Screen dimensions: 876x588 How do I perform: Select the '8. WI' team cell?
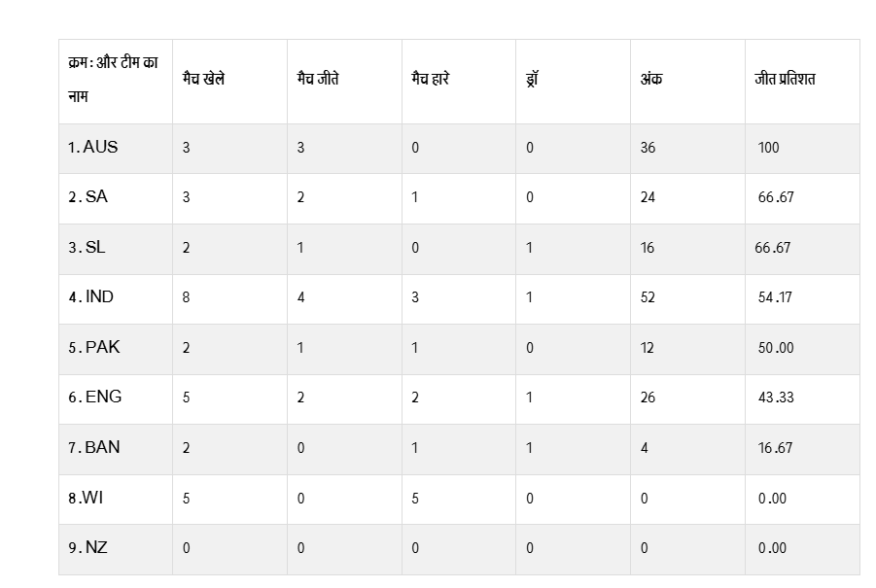[x=86, y=499]
